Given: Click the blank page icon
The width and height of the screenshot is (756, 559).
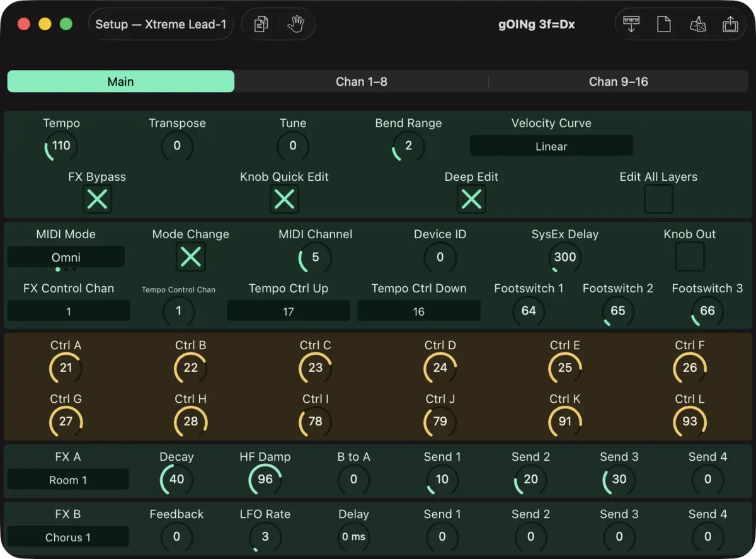Looking at the screenshot, I should (664, 25).
